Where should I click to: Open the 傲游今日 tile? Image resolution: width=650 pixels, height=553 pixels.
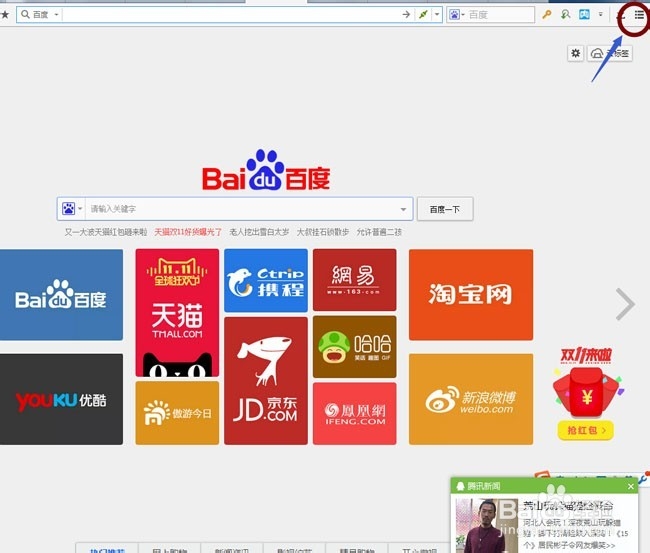177,413
